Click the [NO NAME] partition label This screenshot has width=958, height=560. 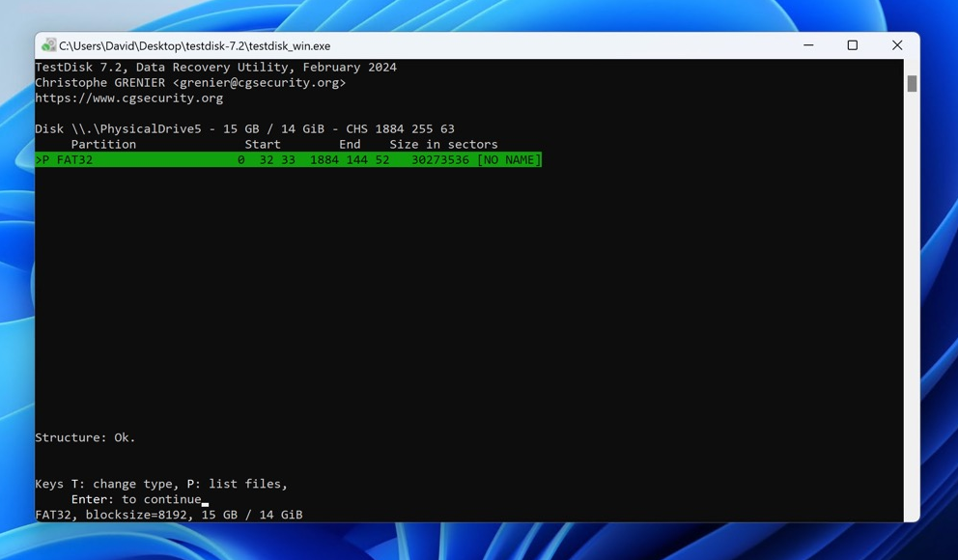509,160
